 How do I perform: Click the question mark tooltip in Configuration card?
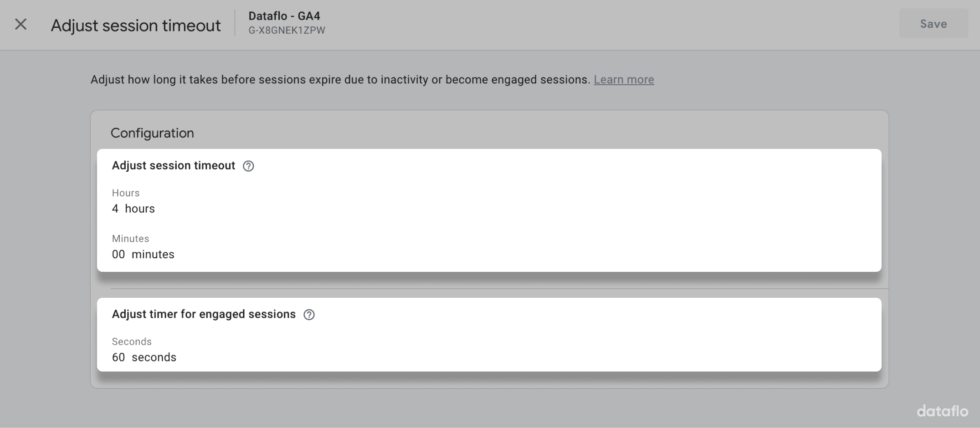pyautogui.click(x=248, y=166)
